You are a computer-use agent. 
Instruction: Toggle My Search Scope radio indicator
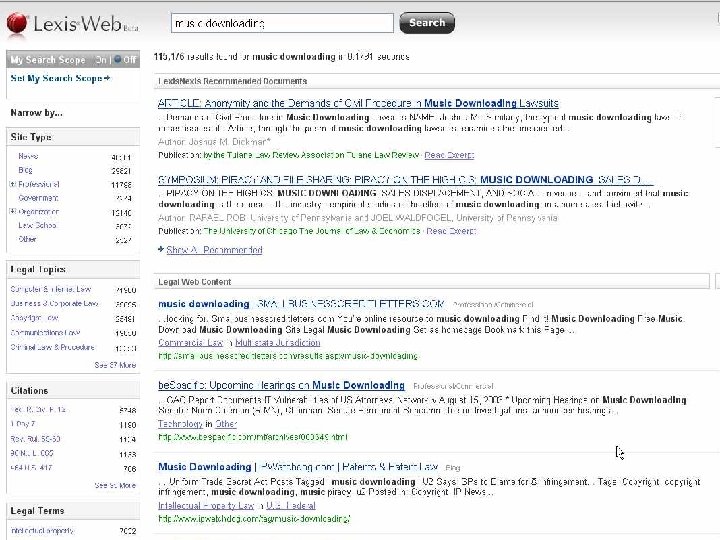point(118,59)
